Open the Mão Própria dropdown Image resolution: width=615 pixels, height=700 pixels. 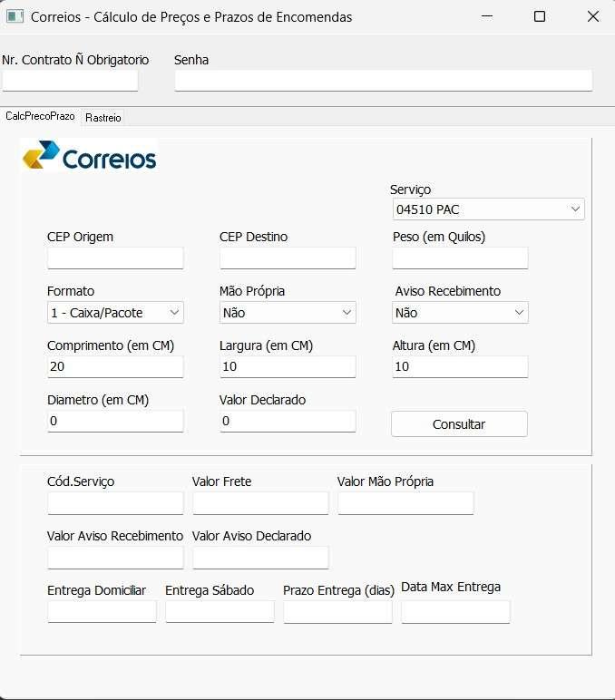288,313
